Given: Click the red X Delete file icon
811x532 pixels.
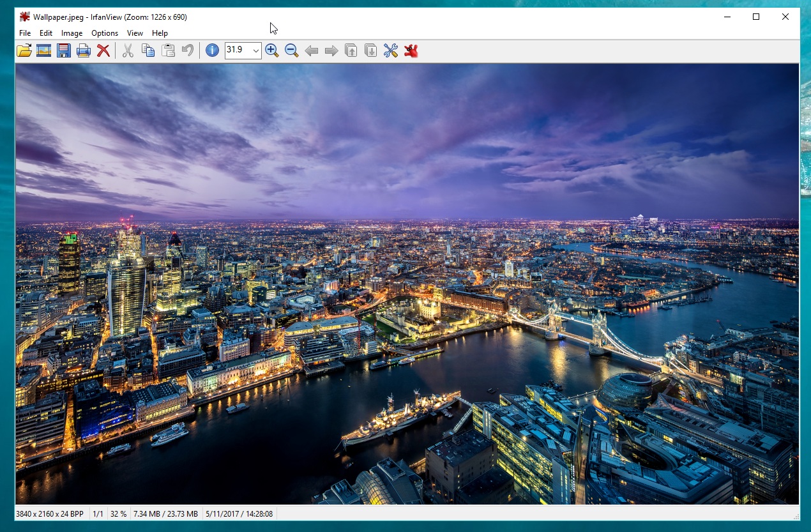Looking at the screenshot, I should 103,50.
